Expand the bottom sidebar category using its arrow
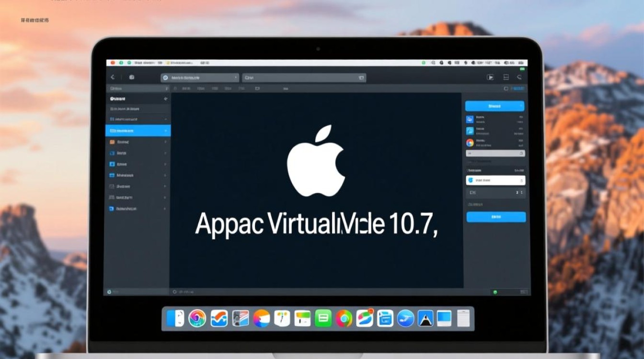The height and width of the screenshot is (359, 644). pyautogui.click(x=165, y=209)
